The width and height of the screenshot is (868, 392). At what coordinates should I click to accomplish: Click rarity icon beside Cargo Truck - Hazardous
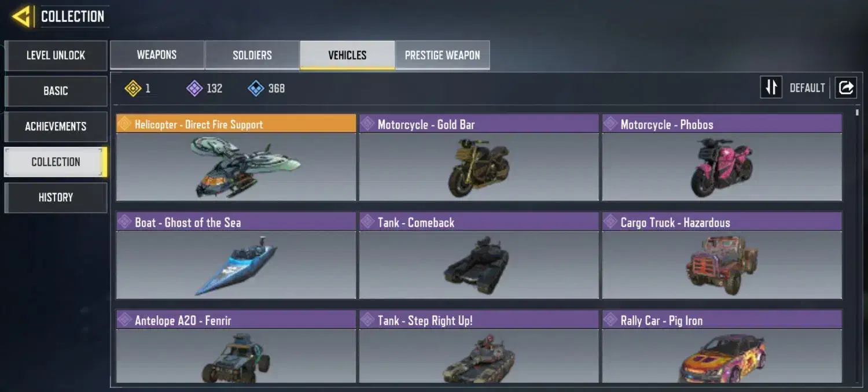(610, 222)
